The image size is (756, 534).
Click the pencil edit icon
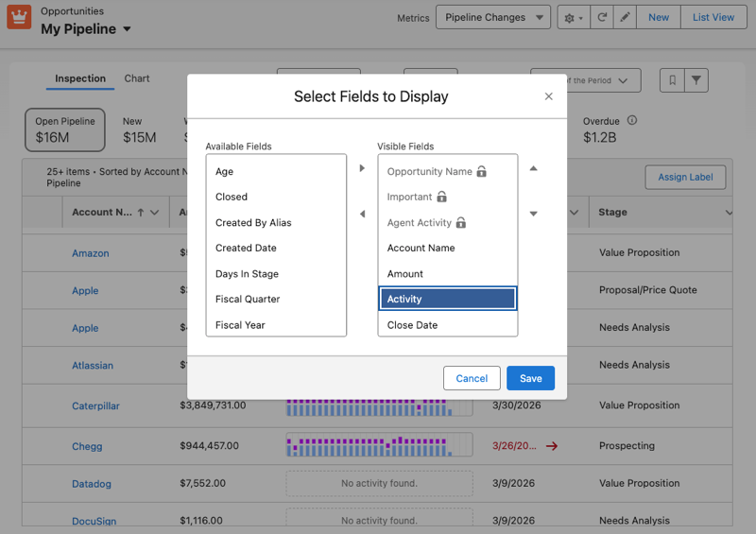point(625,17)
